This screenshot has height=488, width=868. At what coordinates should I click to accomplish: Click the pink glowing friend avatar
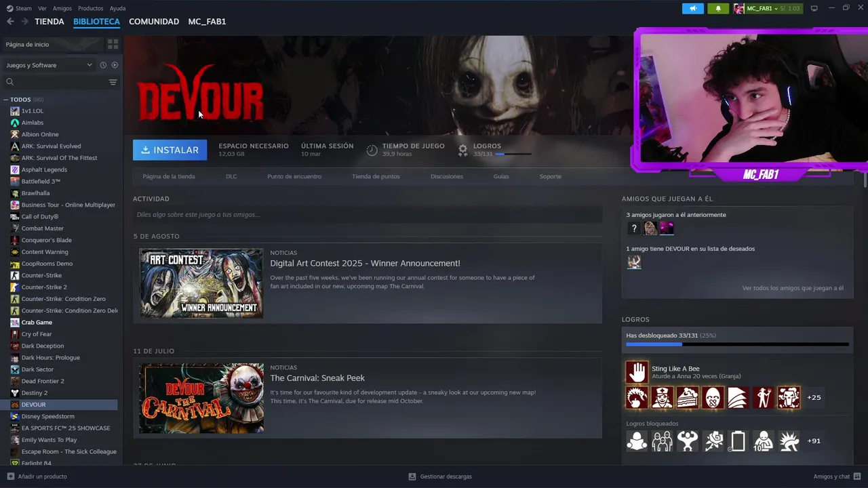click(667, 228)
